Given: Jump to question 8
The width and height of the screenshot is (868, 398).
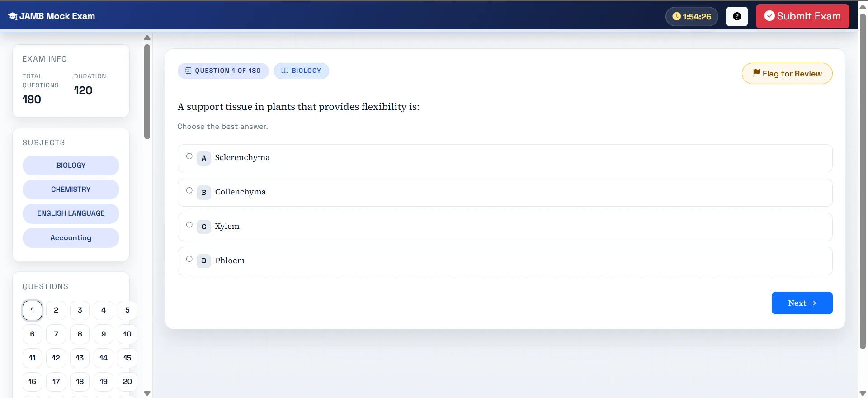Looking at the screenshot, I should point(80,334).
